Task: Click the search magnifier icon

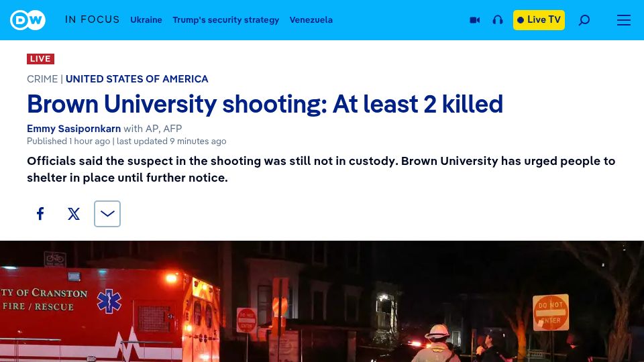Action: [584, 19]
